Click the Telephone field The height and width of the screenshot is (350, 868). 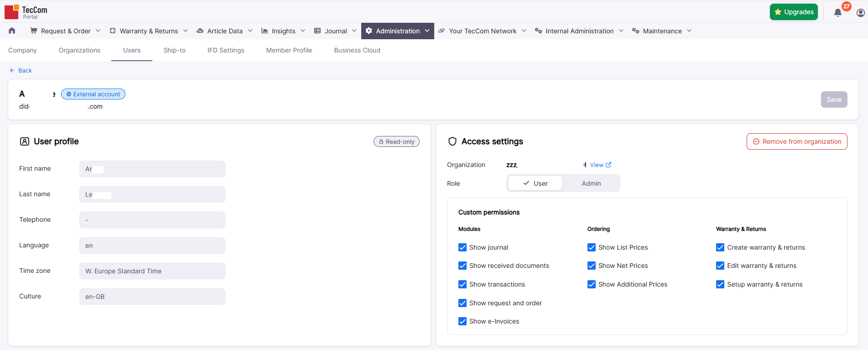[152, 220]
